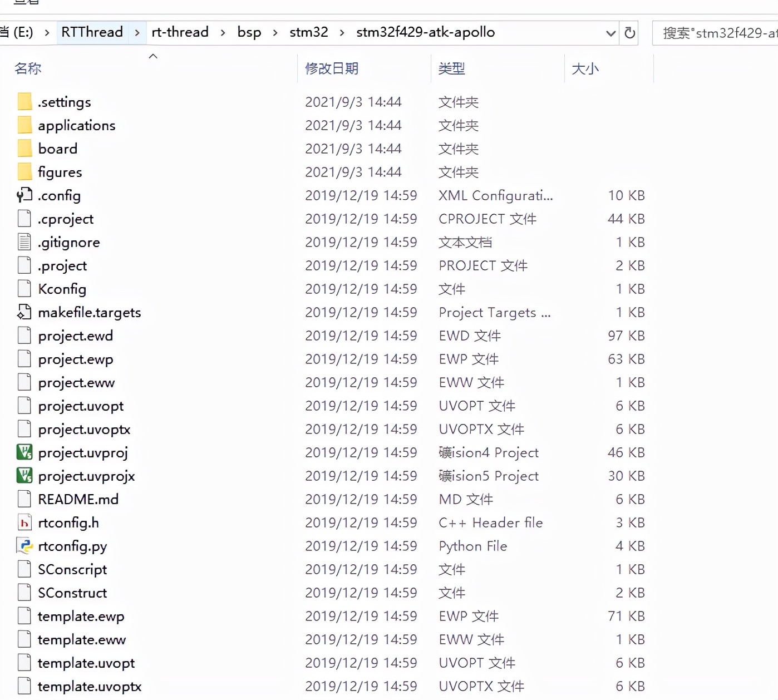The image size is (778, 700).
Task: Open the project.uvprojx Keil 5 project icon
Action: tap(23, 476)
